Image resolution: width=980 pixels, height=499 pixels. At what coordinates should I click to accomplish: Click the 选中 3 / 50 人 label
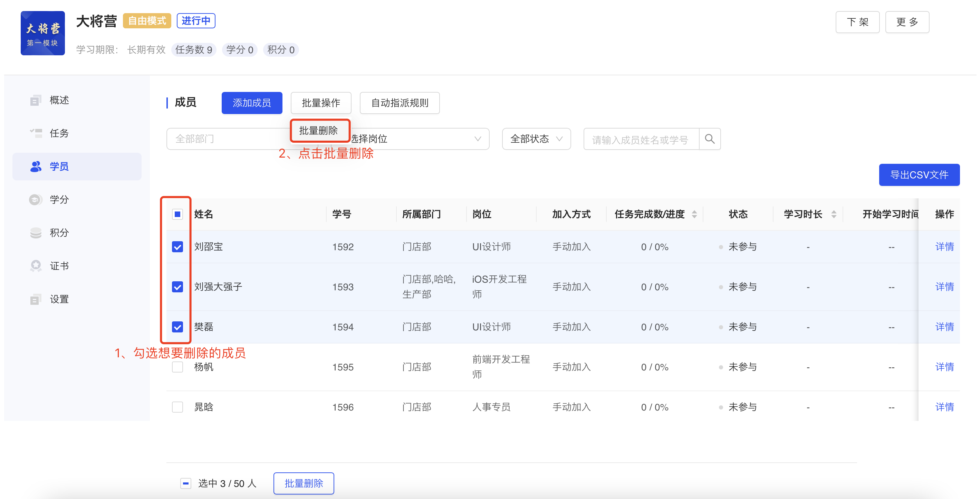point(227,483)
